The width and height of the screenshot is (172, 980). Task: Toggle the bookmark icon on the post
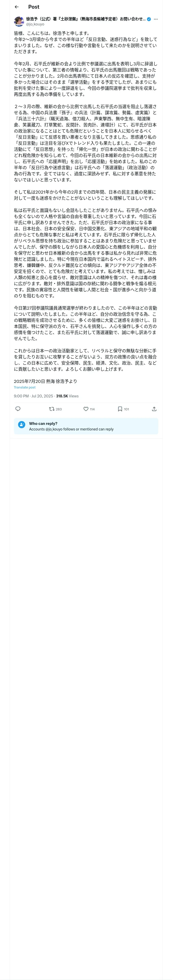pos(120,409)
